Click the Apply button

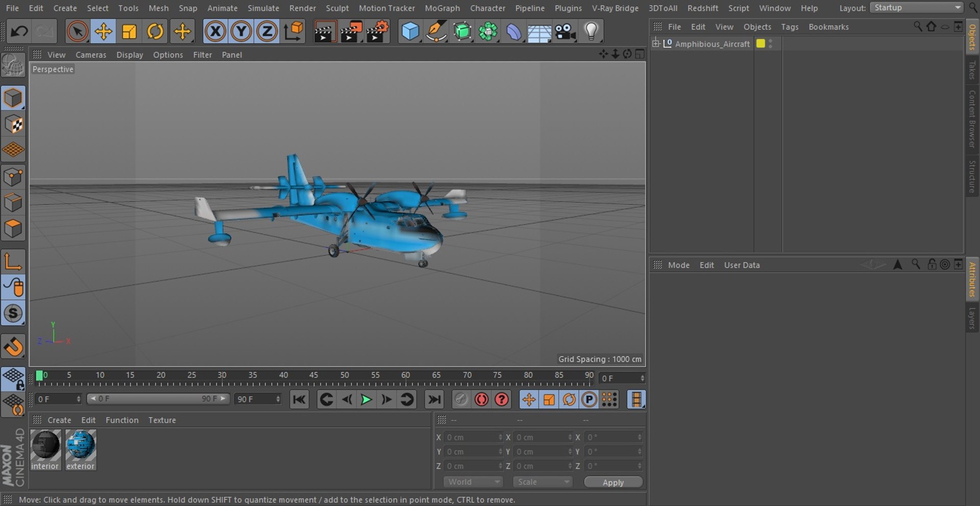tap(613, 483)
